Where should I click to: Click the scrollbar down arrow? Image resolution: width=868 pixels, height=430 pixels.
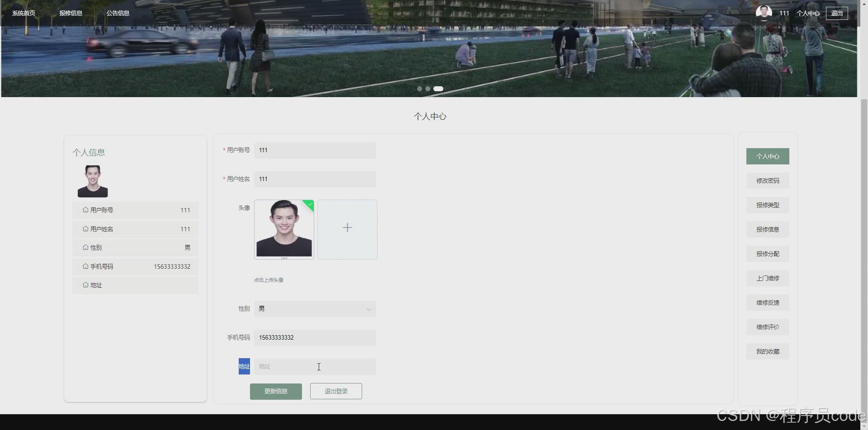click(x=864, y=426)
